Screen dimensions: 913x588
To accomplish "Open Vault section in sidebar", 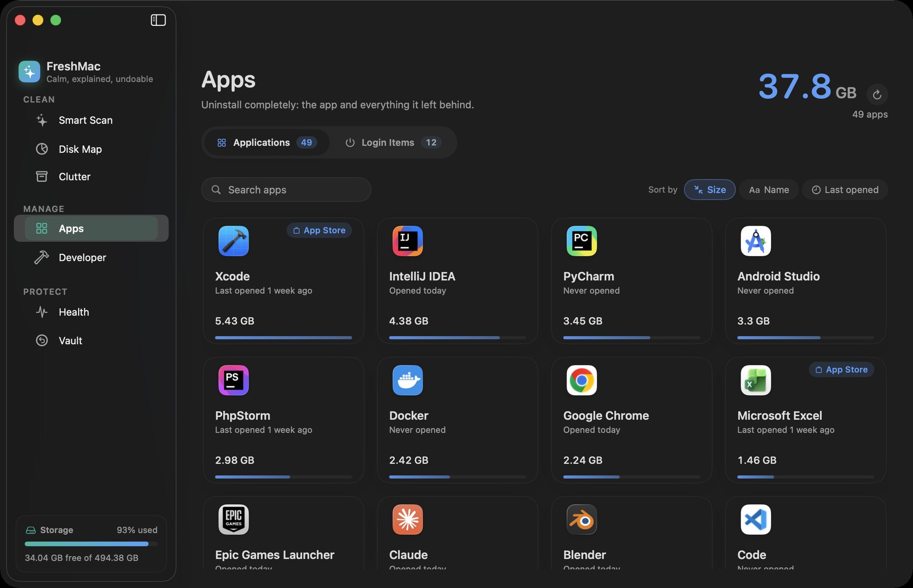I will coord(91,340).
